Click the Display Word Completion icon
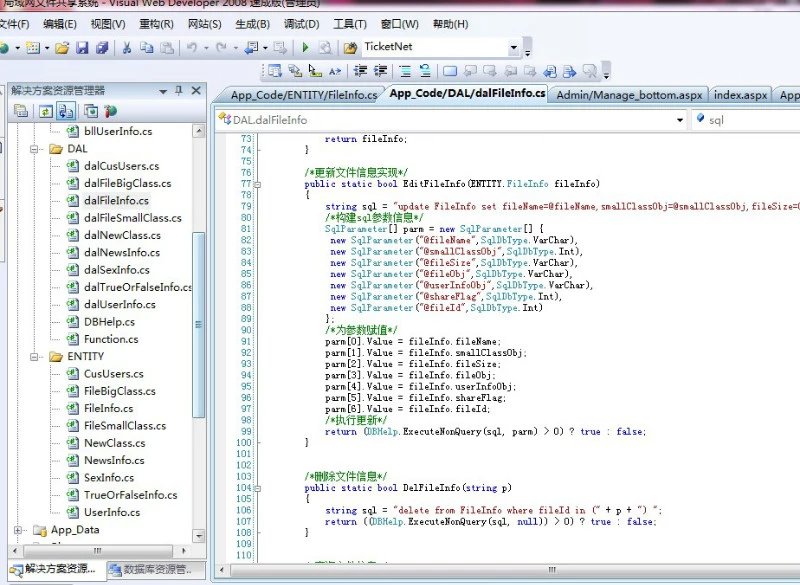The image size is (800, 585). tap(335, 71)
